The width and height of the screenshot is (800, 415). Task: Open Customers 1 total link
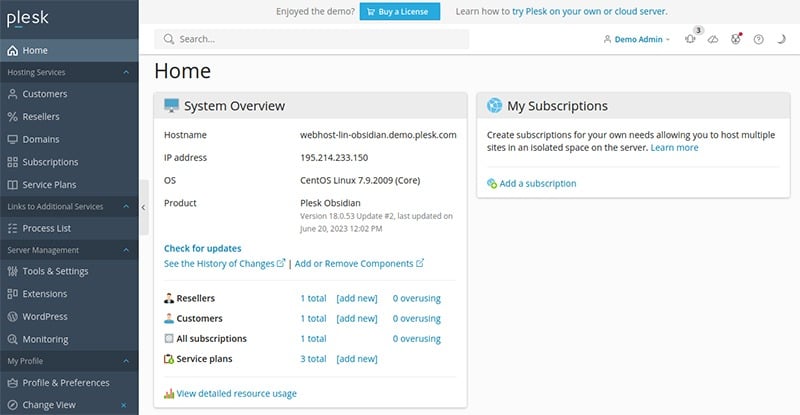point(313,319)
